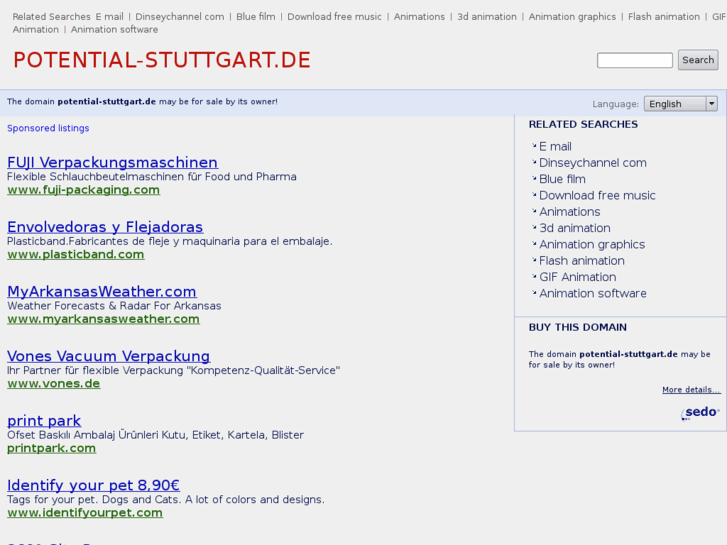Click Dinseychannel com in top bar

pyautogui.click(x=179, y=17)
